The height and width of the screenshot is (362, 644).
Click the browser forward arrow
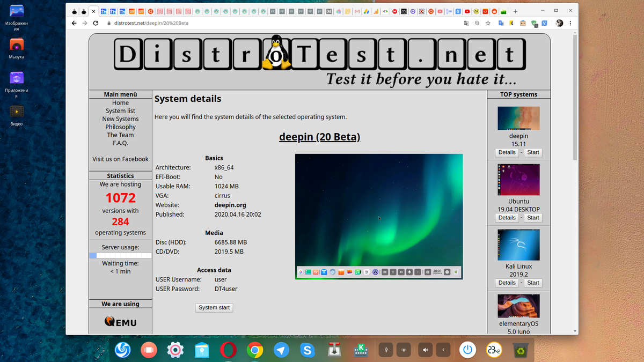coord(85,23)
